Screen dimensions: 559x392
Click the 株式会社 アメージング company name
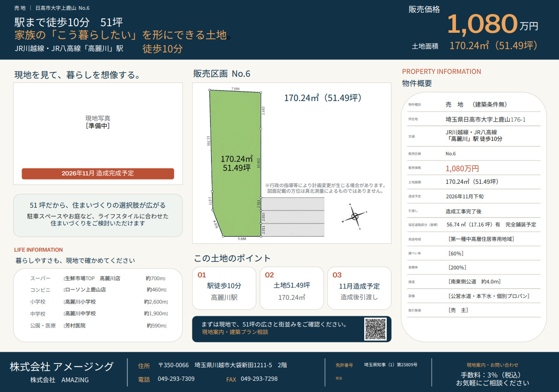click(x=62, y=367)
